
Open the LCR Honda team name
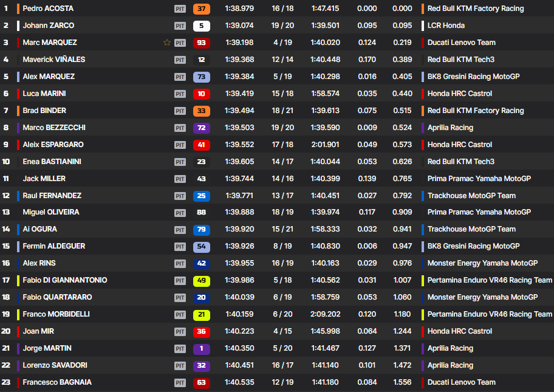446,26
